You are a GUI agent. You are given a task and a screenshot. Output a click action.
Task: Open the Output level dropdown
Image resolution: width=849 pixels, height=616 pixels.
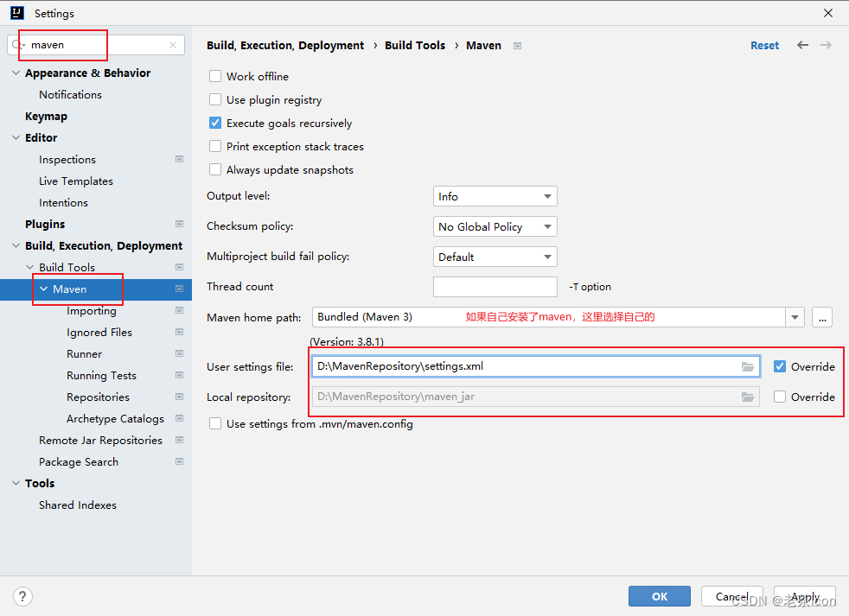click(x=495, y=196)
